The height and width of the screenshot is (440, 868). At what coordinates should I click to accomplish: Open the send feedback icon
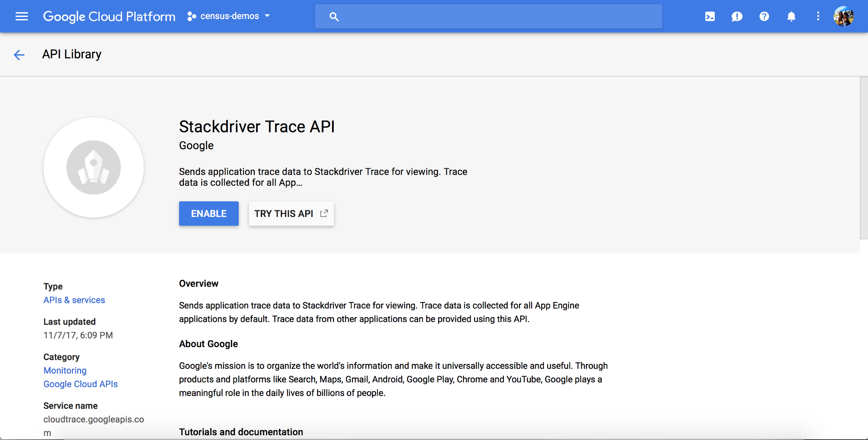[x=737, y=16]
